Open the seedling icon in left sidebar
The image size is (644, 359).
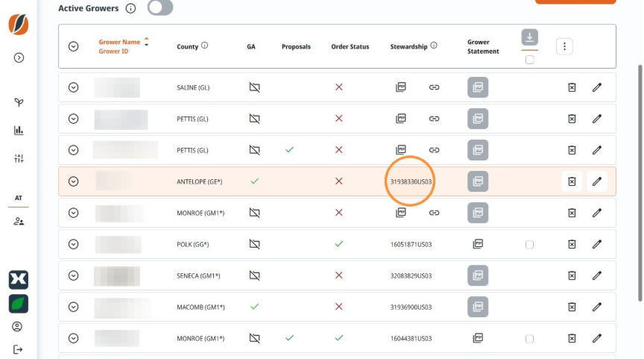click(19, 102)
